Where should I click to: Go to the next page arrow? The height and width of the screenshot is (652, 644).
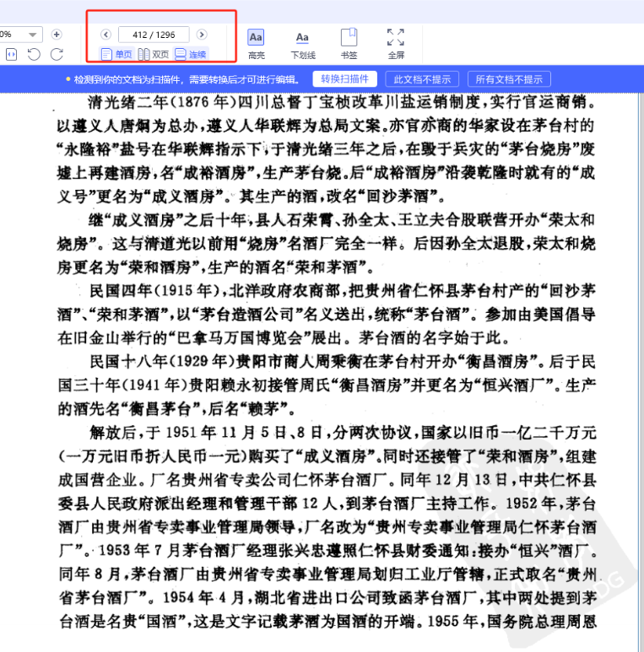(x=202, y=35)
